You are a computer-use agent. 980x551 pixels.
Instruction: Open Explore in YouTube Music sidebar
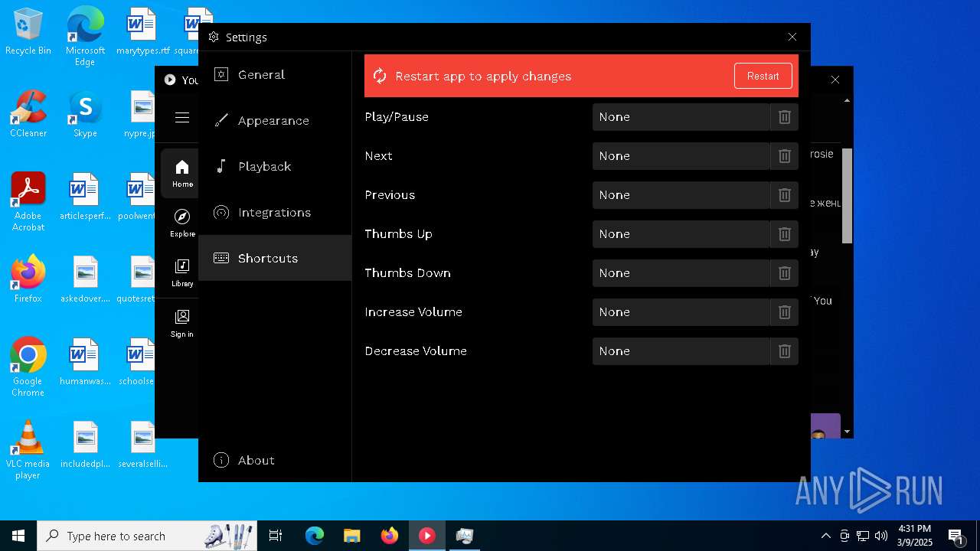point(182,223)
